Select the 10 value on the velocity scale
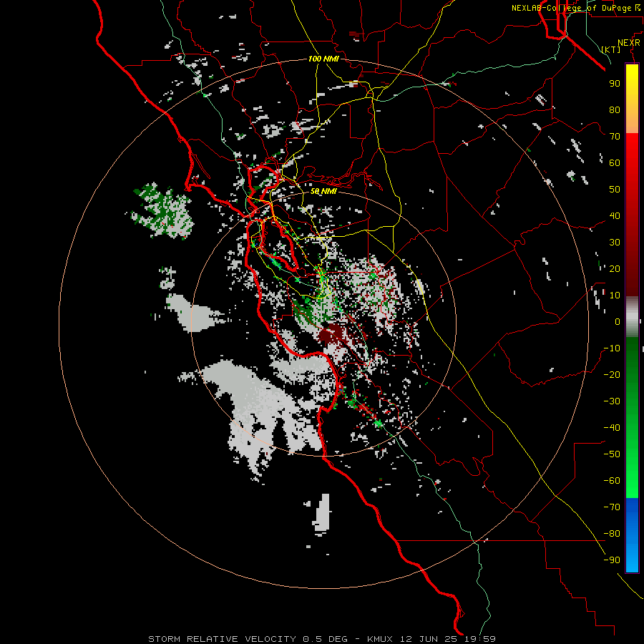 pyautogui.click(x=615, y=296)
